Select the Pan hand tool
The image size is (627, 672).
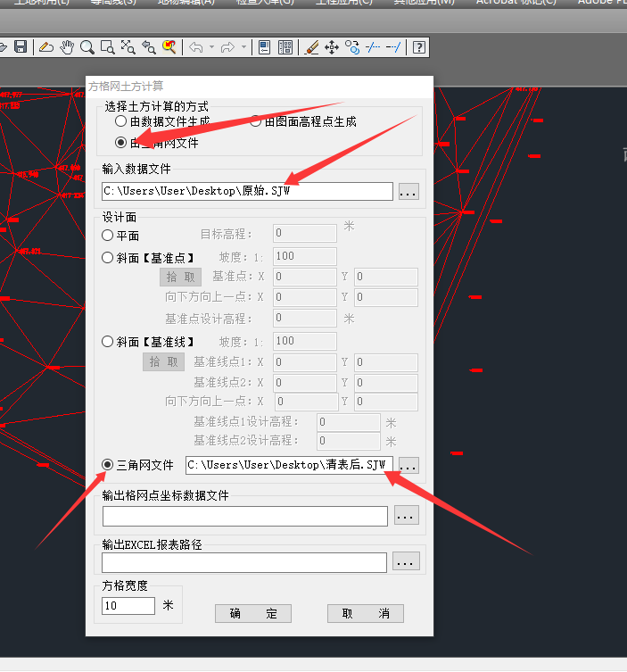[x=67, y=46]
